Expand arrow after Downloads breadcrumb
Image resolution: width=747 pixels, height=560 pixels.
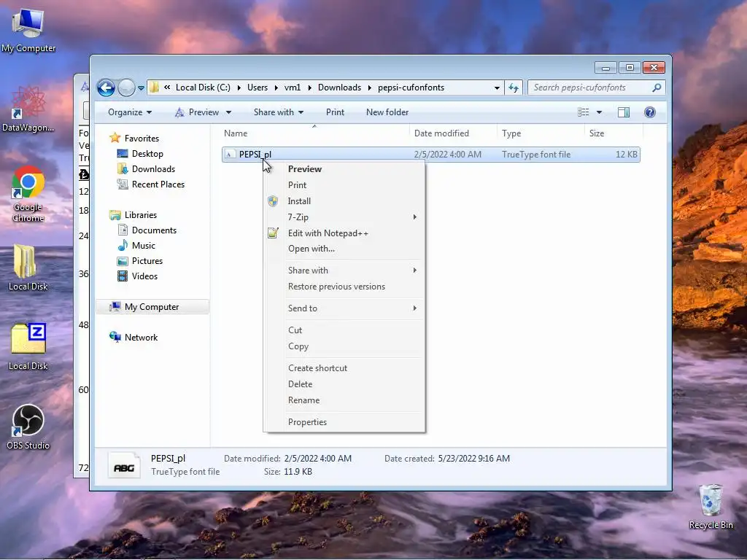pyautogui.click(x=370, y=87)
